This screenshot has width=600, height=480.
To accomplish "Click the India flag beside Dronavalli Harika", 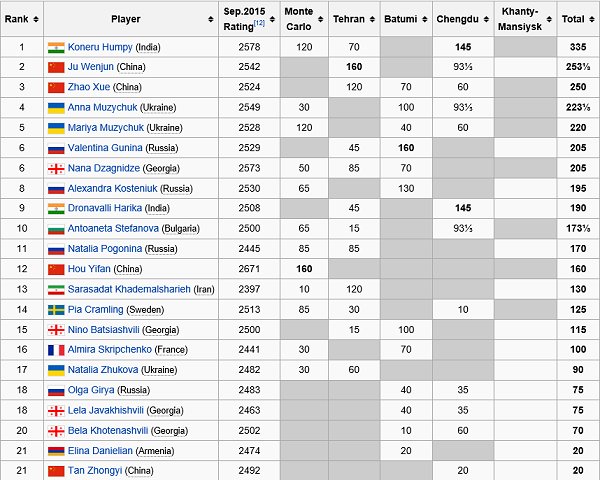I will tap(56, 209).
